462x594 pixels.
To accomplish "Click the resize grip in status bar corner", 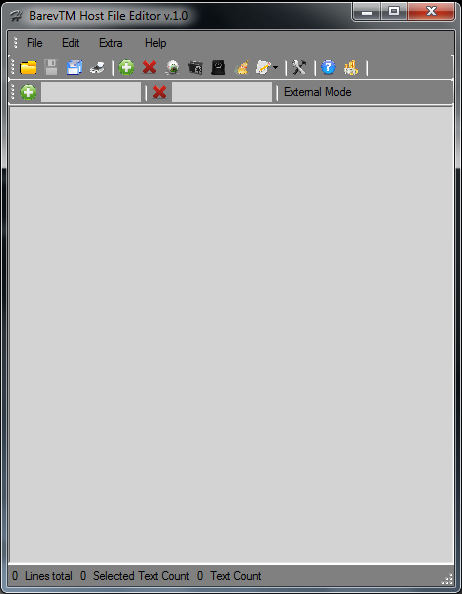I will 447,579.
